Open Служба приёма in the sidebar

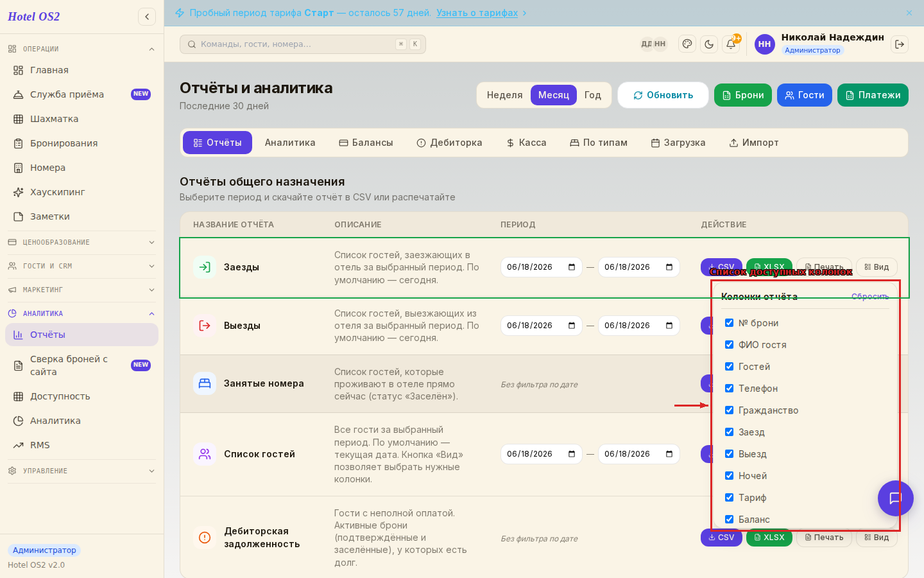pyautogui.click(x=81, y=94)
